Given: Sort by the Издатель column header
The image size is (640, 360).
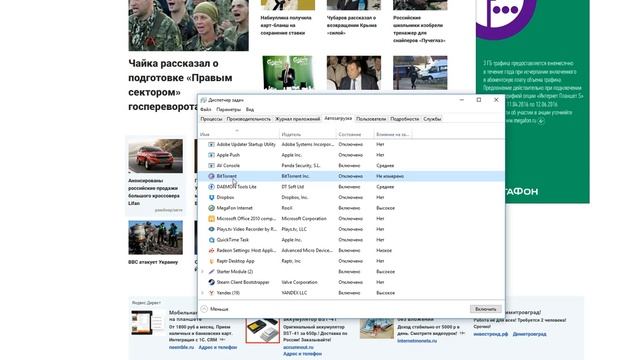Looking at the screenshot, I should (308, 134).
